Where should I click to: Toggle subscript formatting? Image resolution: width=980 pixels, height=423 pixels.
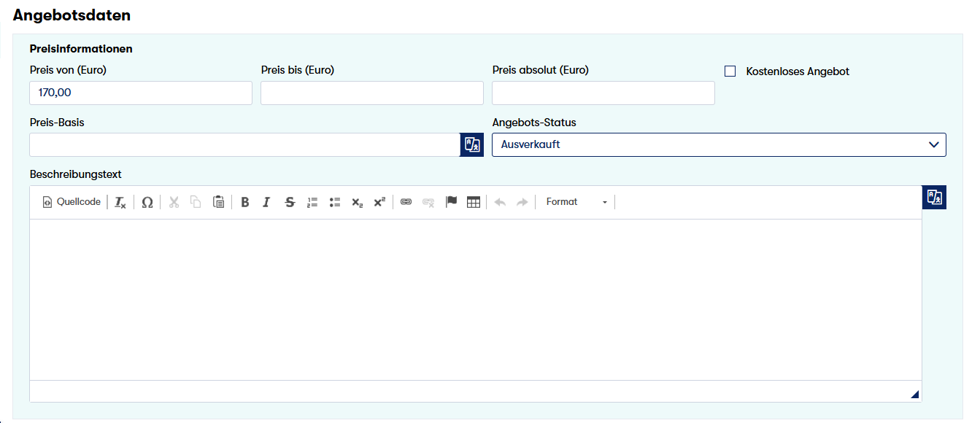click(x=357, y=203)
